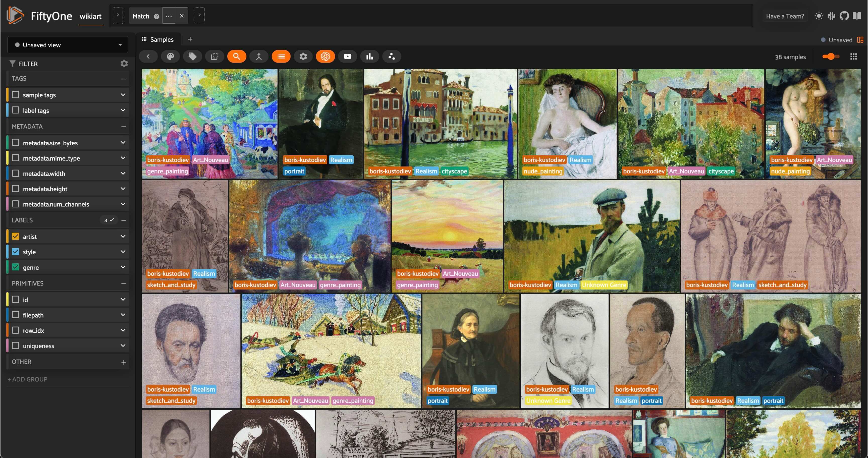Click the orange search similarity icon
Viewport: 868px width, 458px height.
(x=237, y=56)
